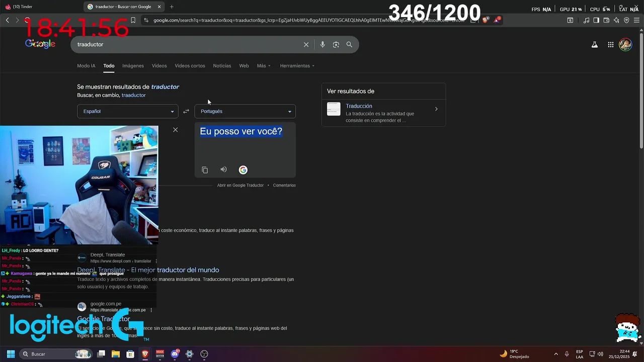Image resolution: width=644 pixels, height=362 pixels.
Task: Switch to Noticias results
Action: click(x=222, y=66)
